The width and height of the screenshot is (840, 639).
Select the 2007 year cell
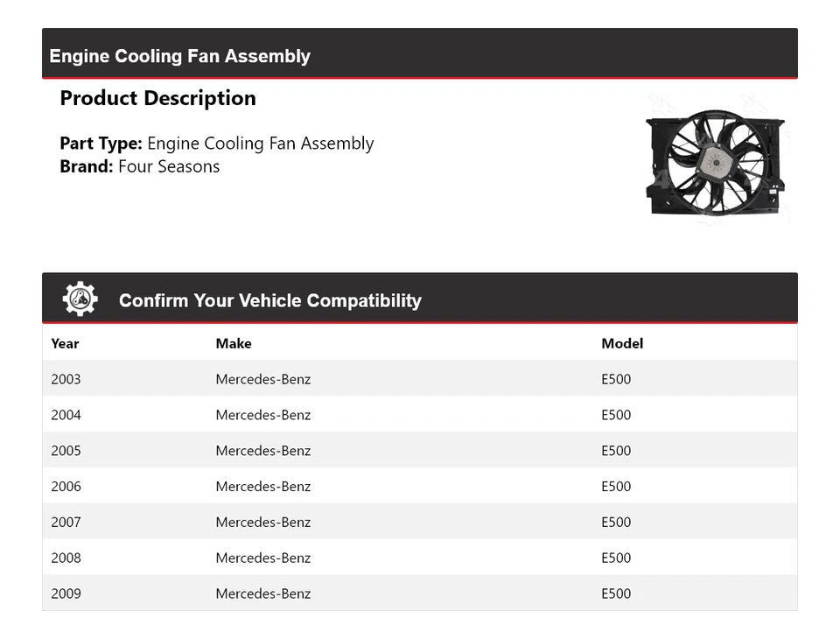pos(66,523)
